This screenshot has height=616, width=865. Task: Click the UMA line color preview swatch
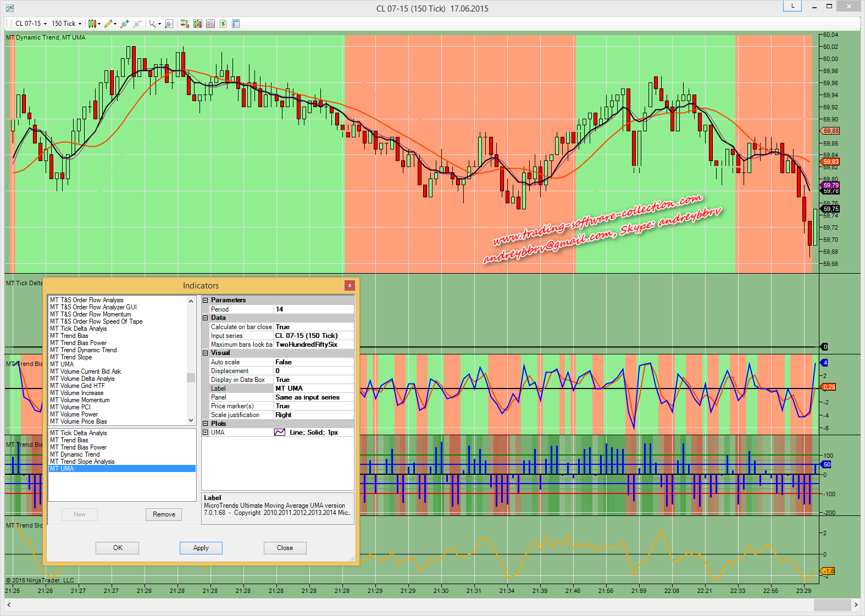pos(280,432)
